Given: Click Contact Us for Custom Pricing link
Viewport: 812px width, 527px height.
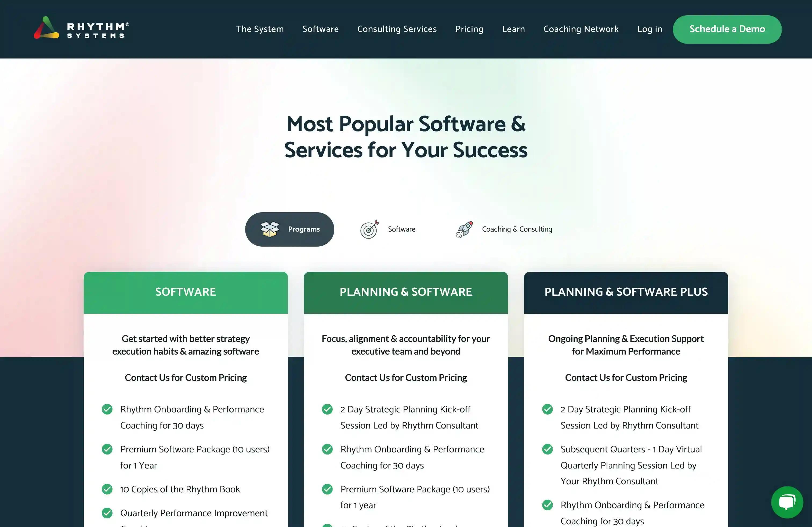Looking at the screenshot, I should [x=185, y=377].
